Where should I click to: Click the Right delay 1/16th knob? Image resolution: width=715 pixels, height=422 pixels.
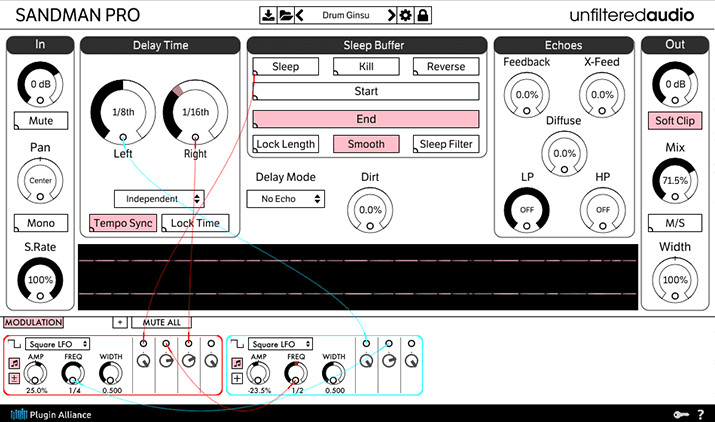pyautogui.click(x=195, y=112)
